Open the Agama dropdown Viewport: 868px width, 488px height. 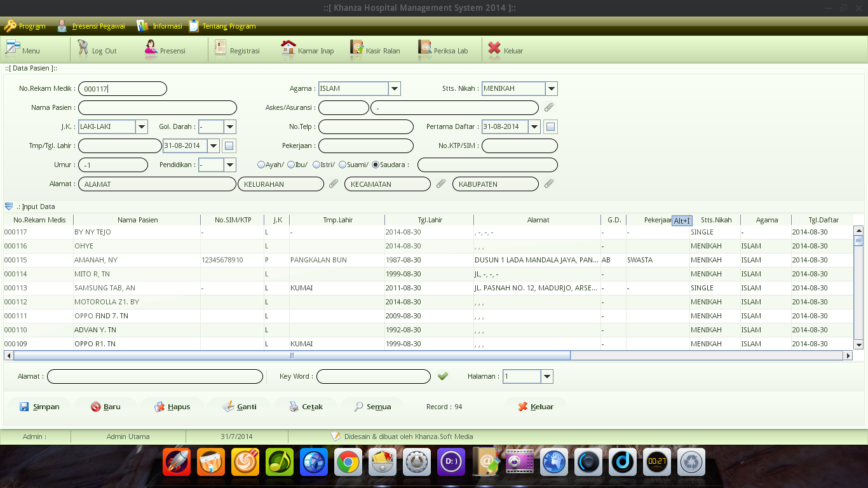tap(394, 88)
